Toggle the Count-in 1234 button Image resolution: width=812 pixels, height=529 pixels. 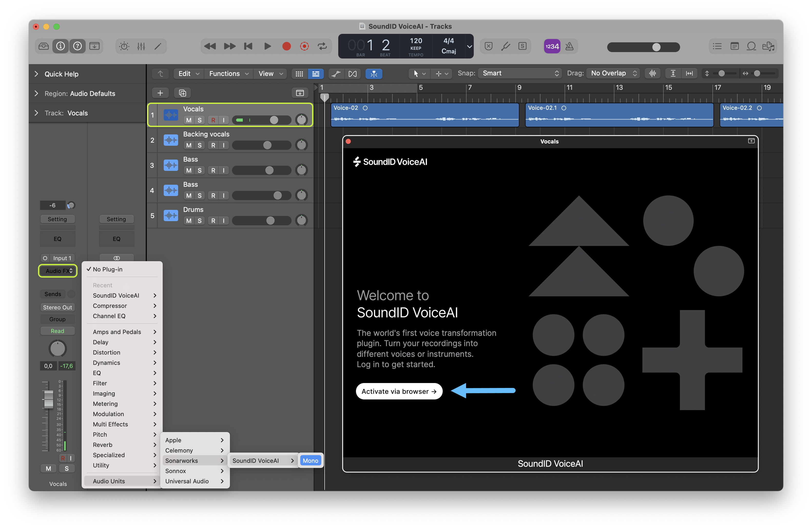click(x=552, y=46)
